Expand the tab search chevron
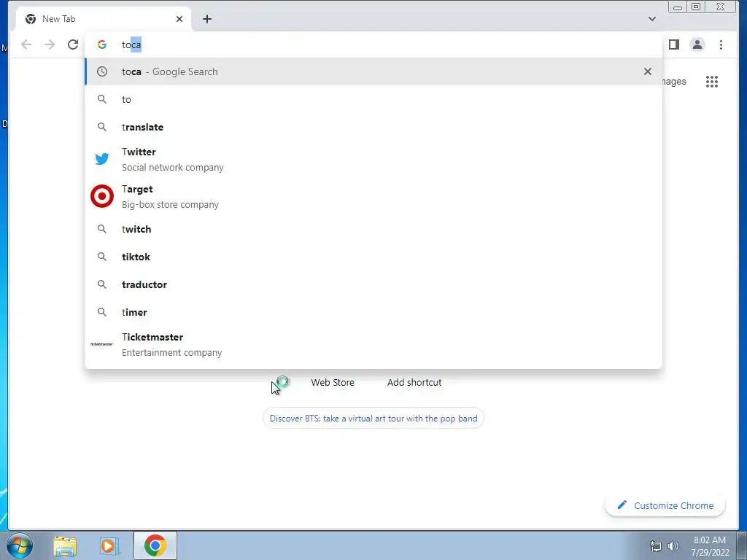This screenshot has width=747, height=560. click(x=651, y=19)
